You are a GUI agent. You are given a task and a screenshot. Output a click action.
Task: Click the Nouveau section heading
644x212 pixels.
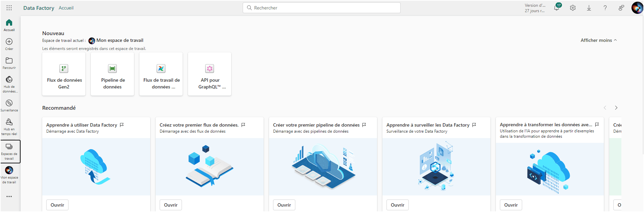[53, 33]
